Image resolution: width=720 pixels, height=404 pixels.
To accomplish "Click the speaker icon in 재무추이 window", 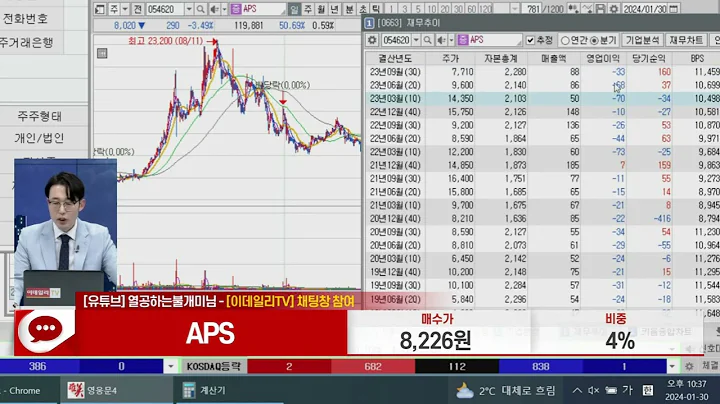I will (441, 40).
